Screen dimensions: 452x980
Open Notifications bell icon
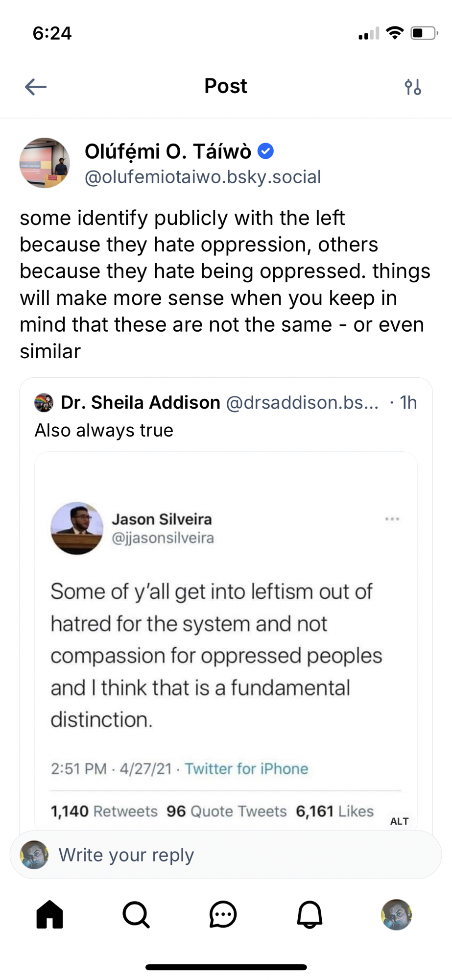(309, 914)
